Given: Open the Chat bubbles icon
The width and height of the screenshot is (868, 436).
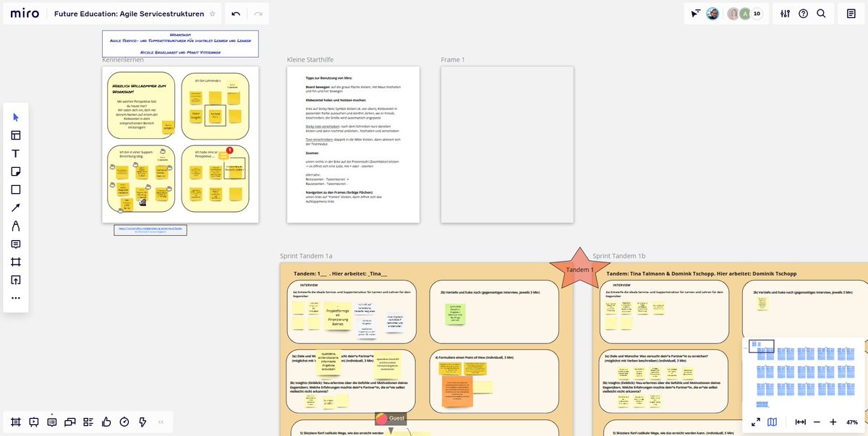Looking at the screenshot, I should point(70,422).
